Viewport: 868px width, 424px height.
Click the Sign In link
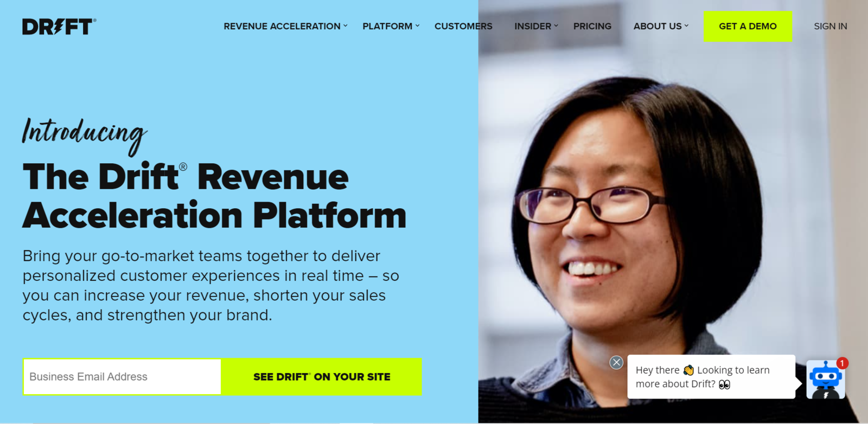click(830, 26)
